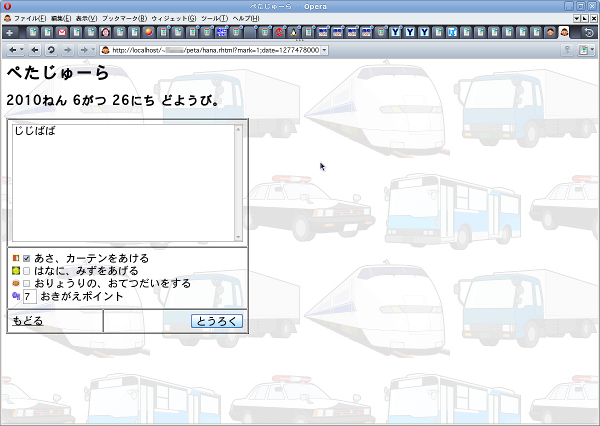This screenshot has width=600, height=426.
Task: Check おりょうりの、おてつだいをする checkbox
Action: pos(27,284)
